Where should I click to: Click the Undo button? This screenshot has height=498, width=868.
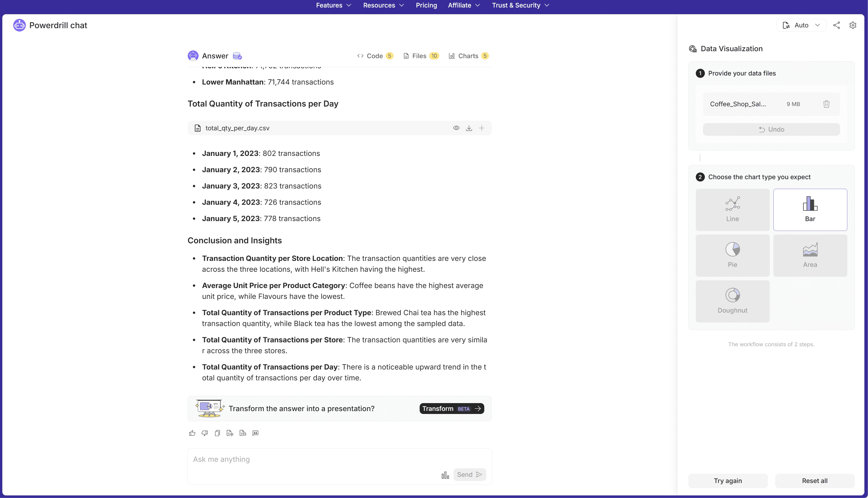coord(771,129)
